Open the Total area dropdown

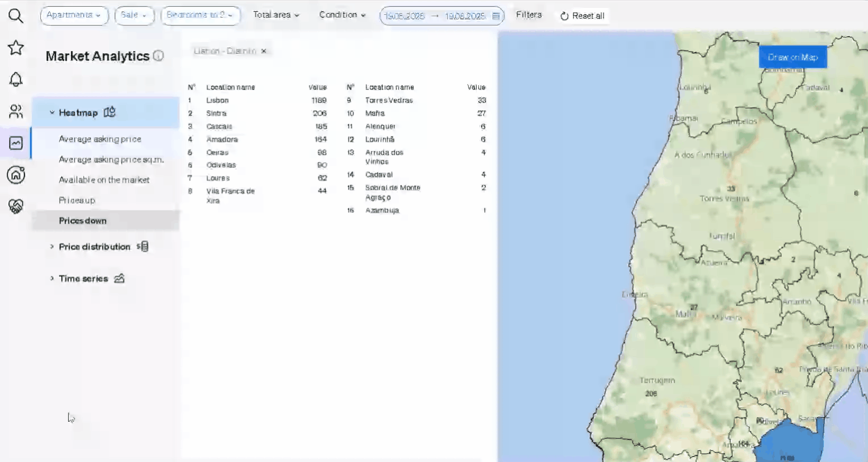[276, 15]
